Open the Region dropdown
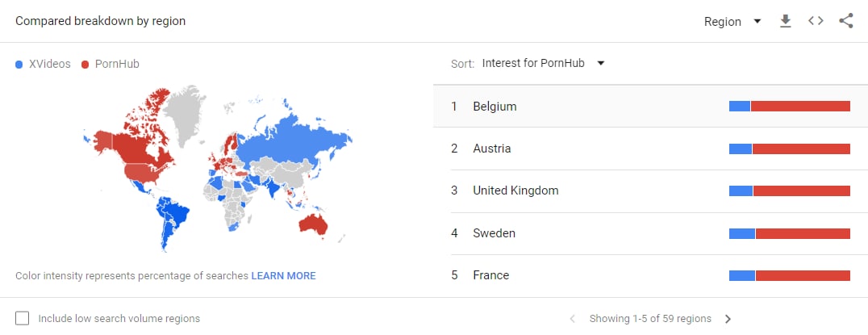The height and width of the screenshot is (335, 868). pos(732,22)
